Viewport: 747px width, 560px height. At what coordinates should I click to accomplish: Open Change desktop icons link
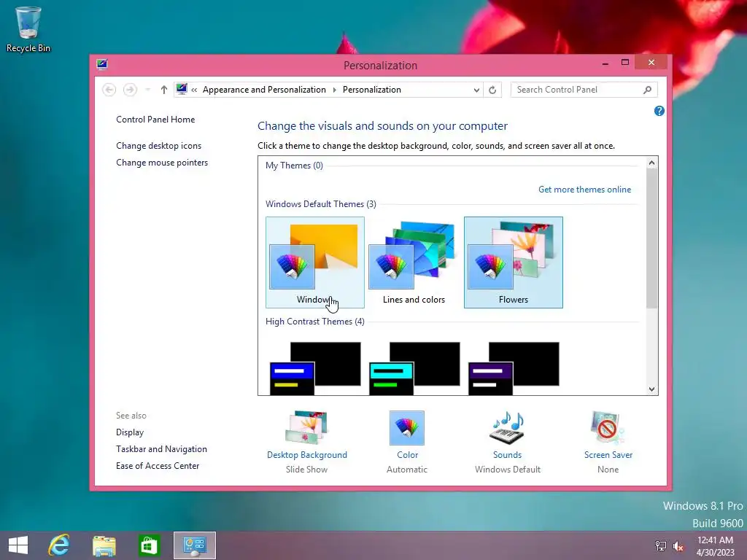158,146
